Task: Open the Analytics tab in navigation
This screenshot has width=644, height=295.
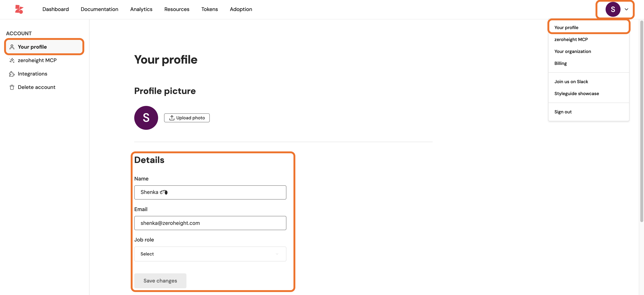Action: pyautogui.click(x=141, y=9)
